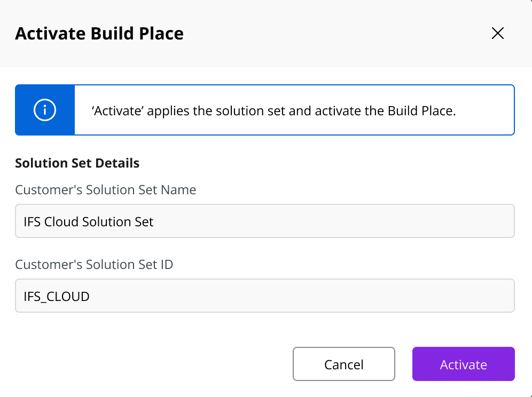Click the word 'Place' in the title
Viewport: 532px width, 397px height.
[x=161, y=34]
